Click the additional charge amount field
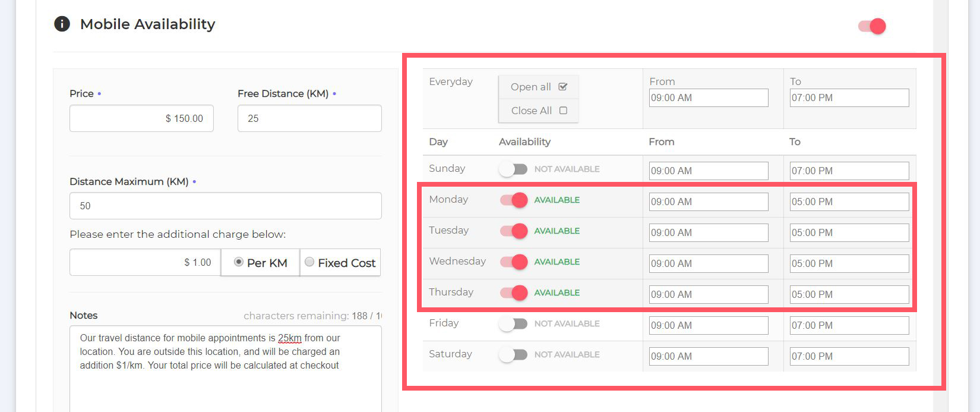This screenshot has height=412, width=980. (145, 262)
